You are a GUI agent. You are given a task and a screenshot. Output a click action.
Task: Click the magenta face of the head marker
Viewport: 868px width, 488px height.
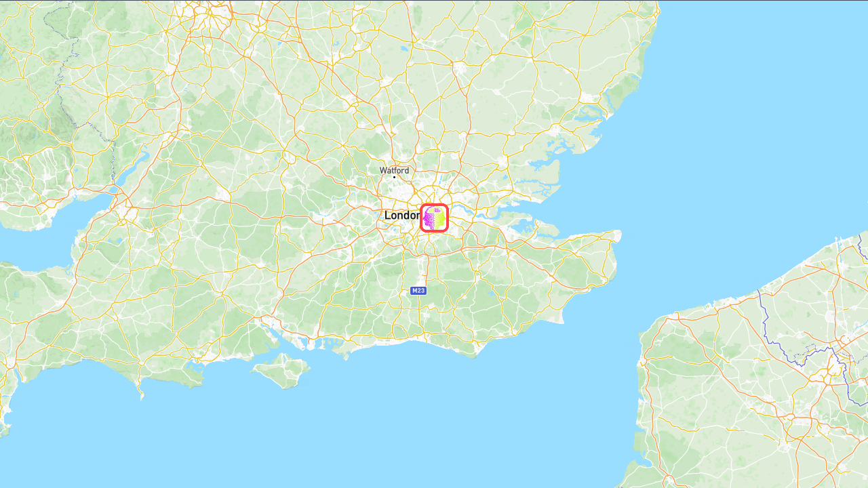click(429, 219)
